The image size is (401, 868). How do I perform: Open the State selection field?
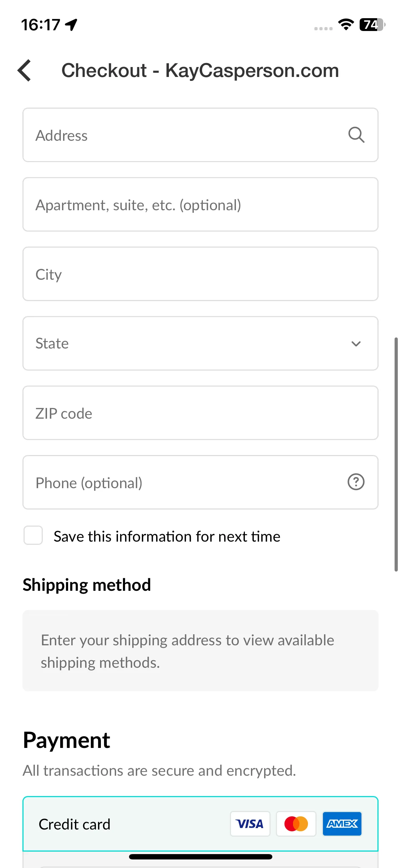(200, 343)
